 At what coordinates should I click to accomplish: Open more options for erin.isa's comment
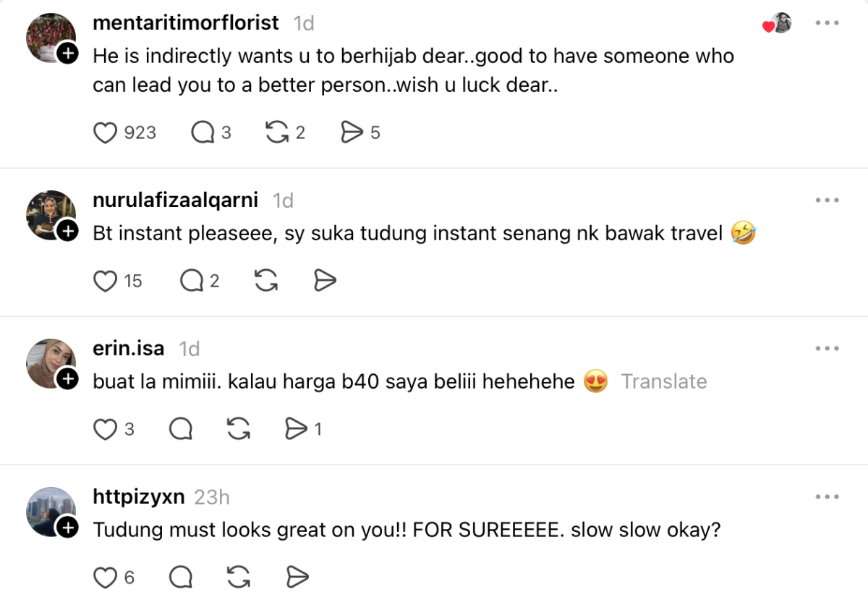click(827, 349)
